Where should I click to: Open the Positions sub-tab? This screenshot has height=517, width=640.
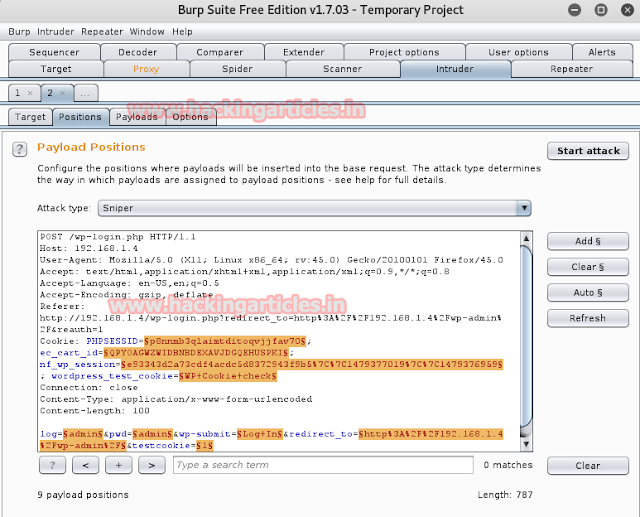coord(80,117)
